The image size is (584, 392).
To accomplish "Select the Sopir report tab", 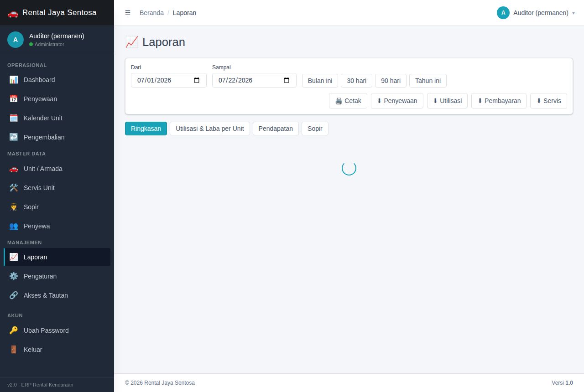I will [315, 129].
